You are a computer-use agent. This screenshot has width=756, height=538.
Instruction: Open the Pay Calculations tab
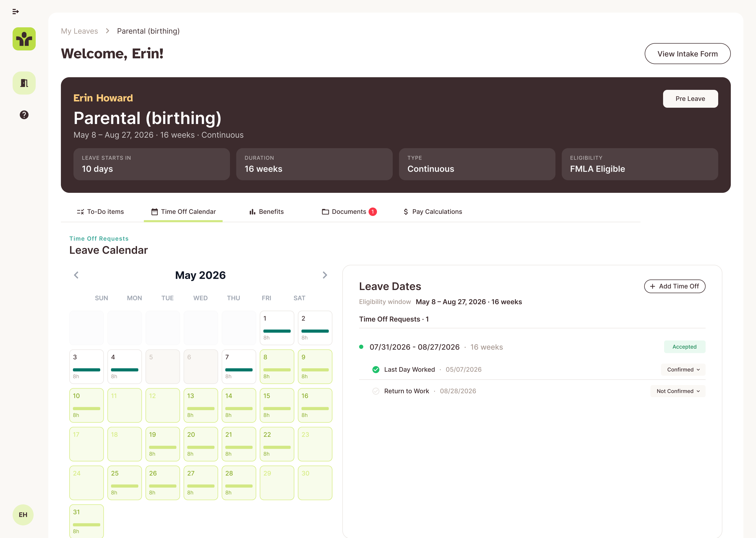tap(433, 212)
